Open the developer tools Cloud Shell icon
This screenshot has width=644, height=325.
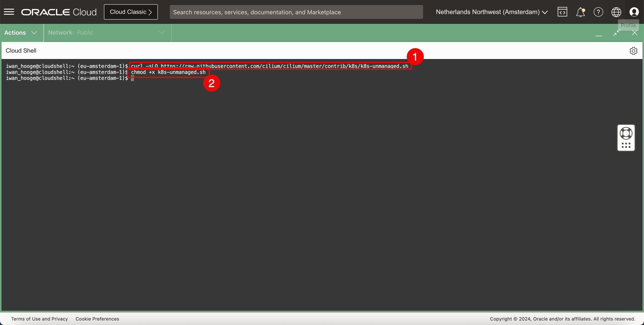click(x=562, y=12)
